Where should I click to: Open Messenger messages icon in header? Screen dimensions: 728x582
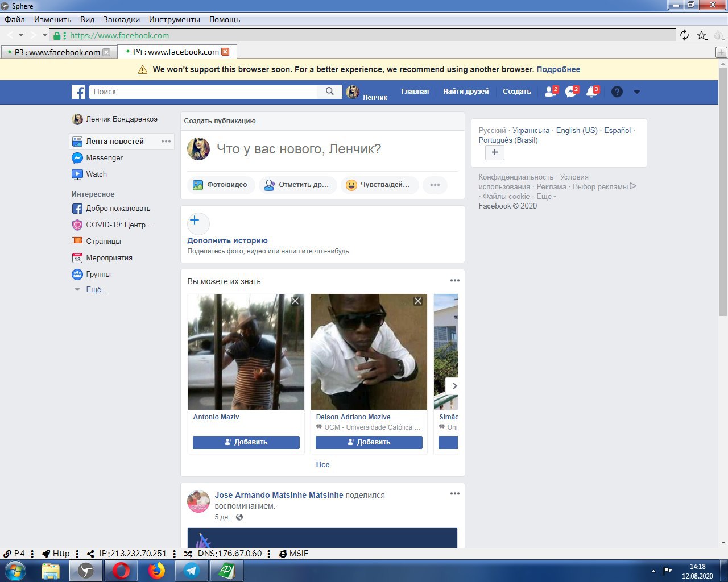click(x=571, y=92)
